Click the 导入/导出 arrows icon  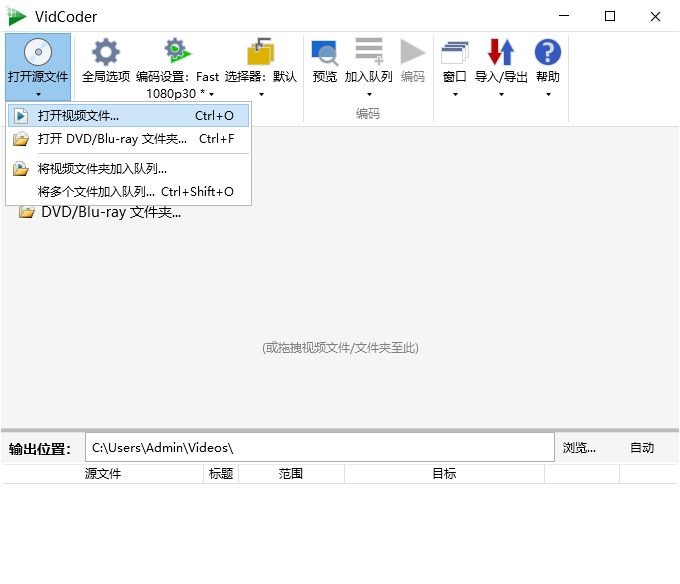click(x=501, y=52)
